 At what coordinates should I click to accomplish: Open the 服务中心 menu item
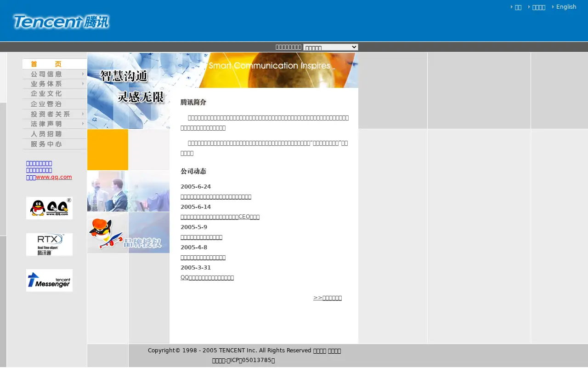tap(54, 144)
